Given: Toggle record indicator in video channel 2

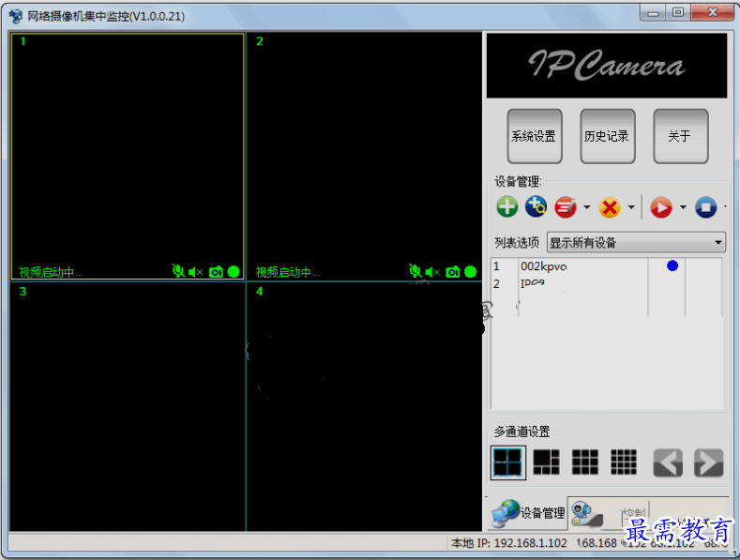Looking at the screenshot, I should (x=471, y=271).
